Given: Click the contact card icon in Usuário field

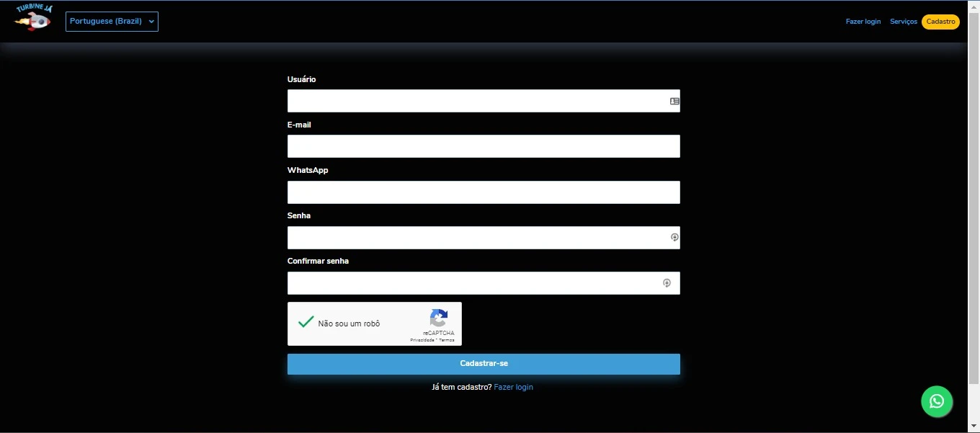Looking at the screenshot, I should pos(674,102).
